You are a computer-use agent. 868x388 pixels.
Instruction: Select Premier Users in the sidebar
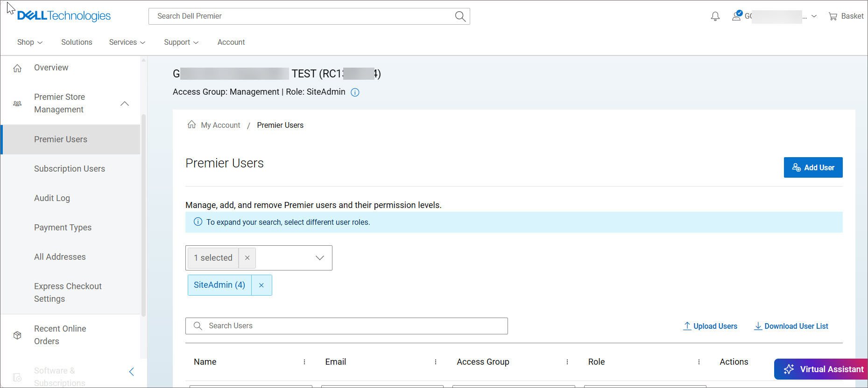[x=71, y=139]
